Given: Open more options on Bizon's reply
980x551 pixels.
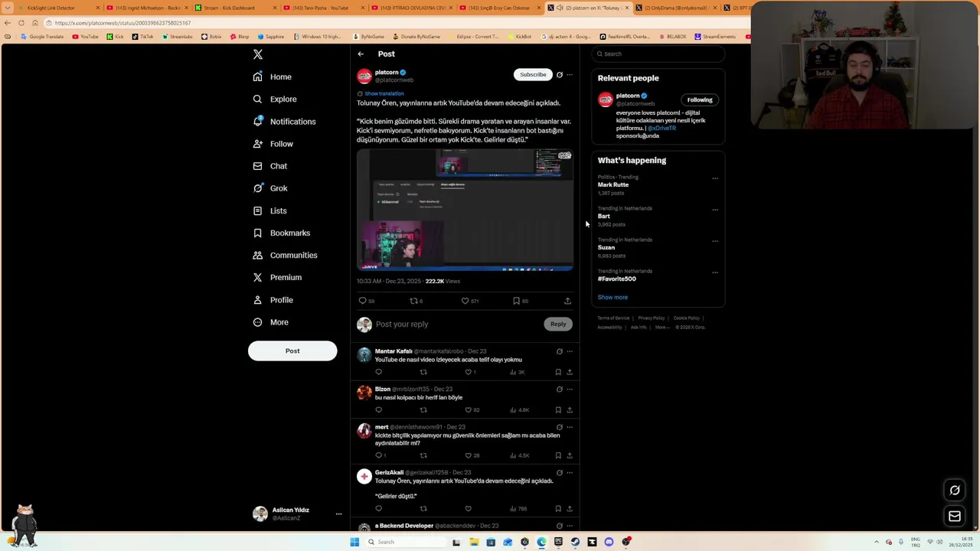Looking at the screenshot, I should [570, 390].
